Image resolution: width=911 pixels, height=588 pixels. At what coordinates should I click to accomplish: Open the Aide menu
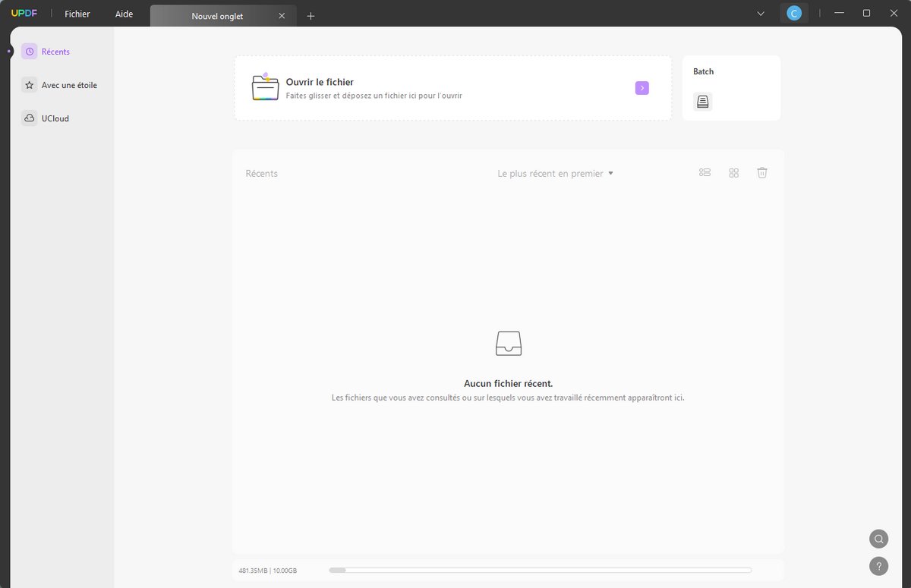124,14
